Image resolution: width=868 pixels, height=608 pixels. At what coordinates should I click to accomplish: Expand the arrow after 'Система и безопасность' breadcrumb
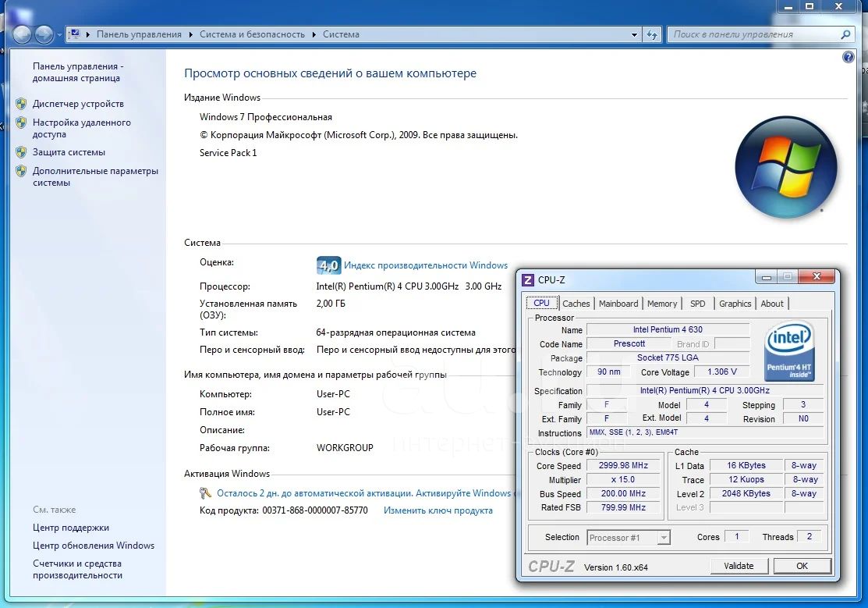(x=314, y=34)
